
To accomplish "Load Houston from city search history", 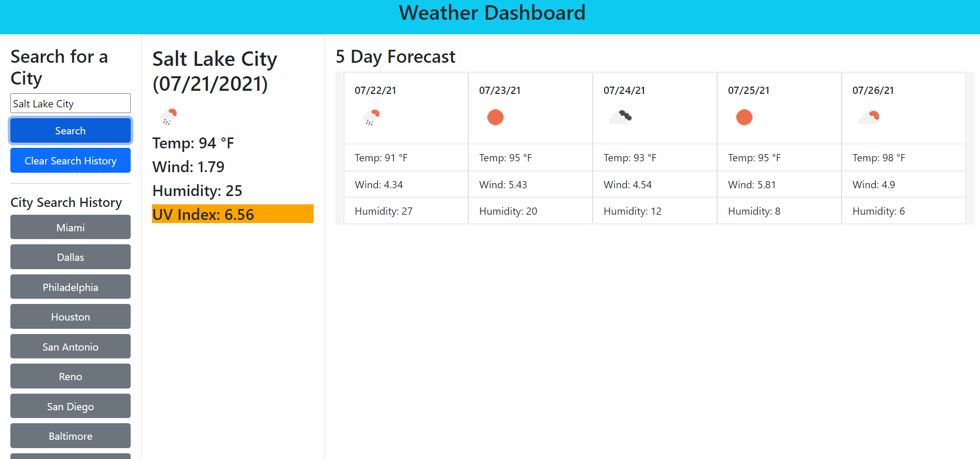I will [70, 316].
